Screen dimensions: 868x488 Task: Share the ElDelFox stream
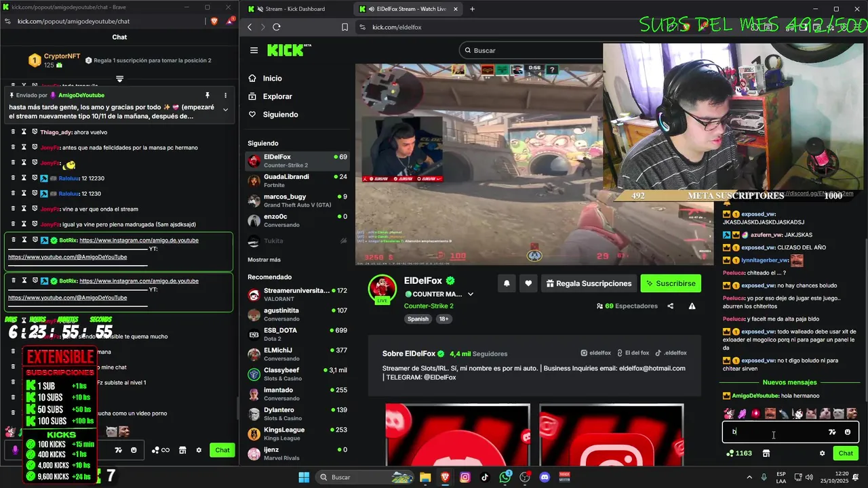[x=671, y=306]
